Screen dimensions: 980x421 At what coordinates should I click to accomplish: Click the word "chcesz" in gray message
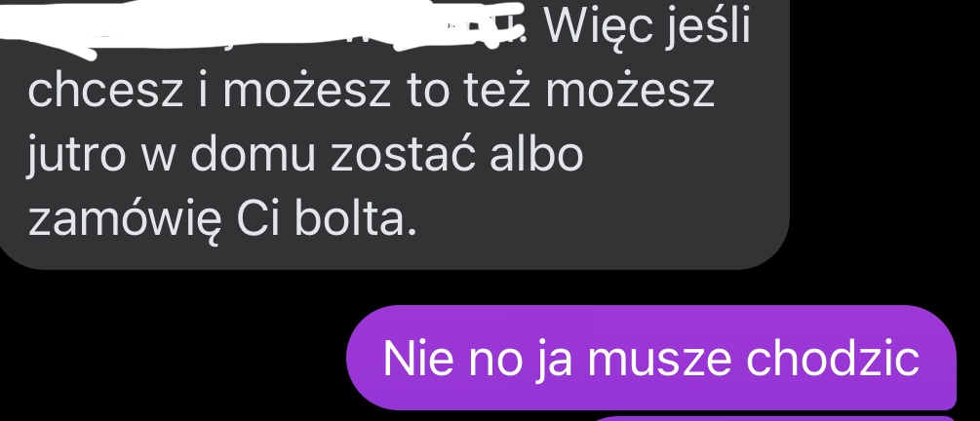click(x=105, y=91)
